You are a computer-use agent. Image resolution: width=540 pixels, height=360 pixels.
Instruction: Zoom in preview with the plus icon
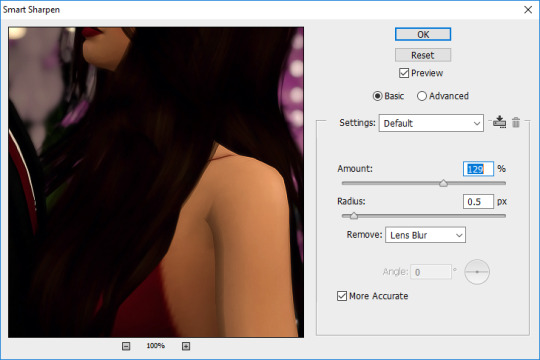click(x=186, y=346)
